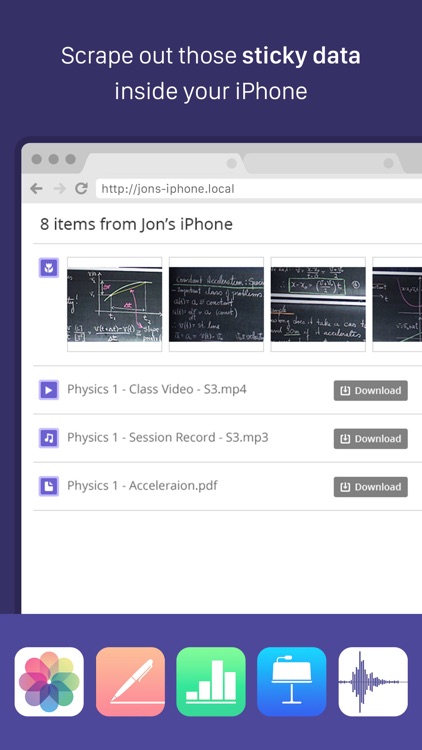Click the first gray window control dot
Image resolution: width=422 pixels, height=750 pixels.
(x=37, y=159)
